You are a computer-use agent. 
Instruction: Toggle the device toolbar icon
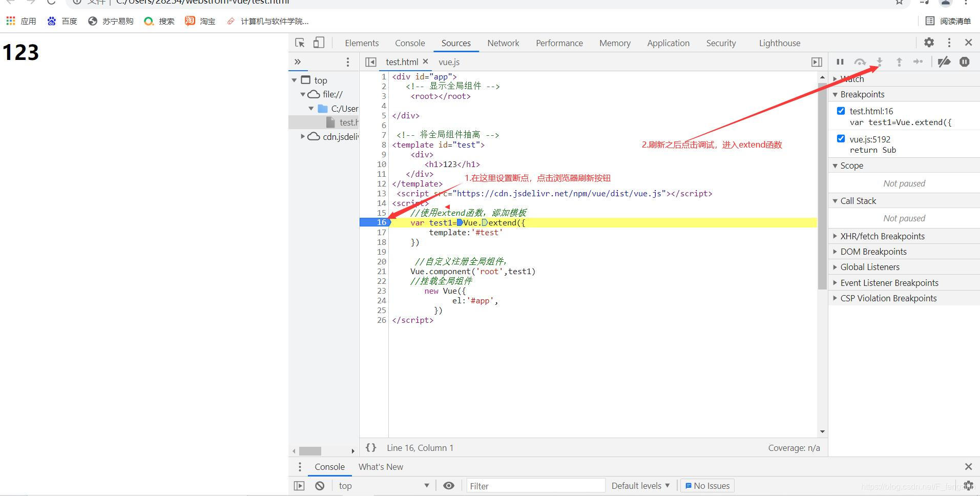(319, 43)
